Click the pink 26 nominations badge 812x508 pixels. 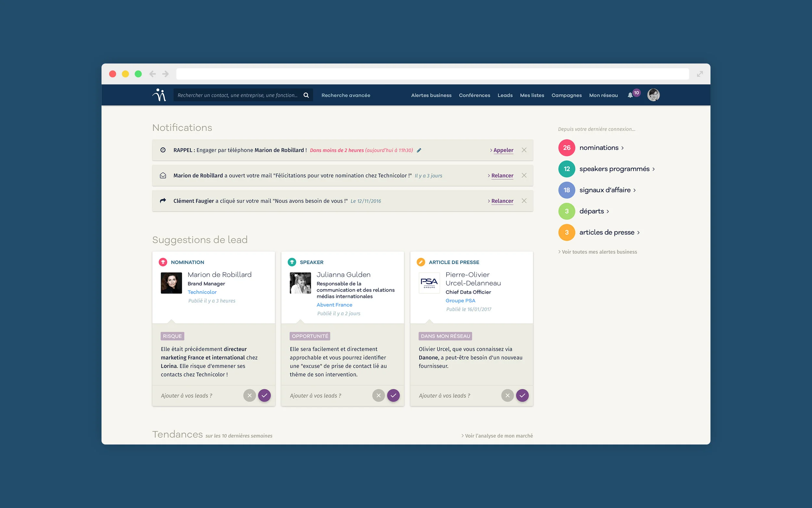coord(567,148)
